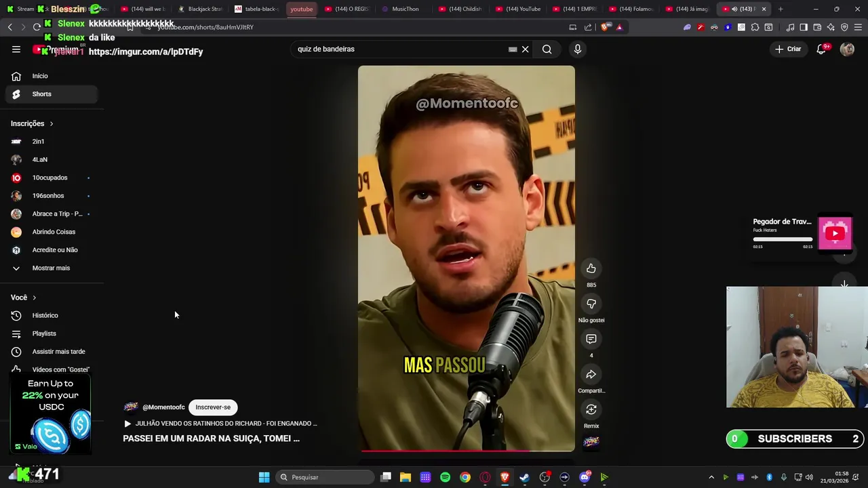
Task: Select Shorts in the sidebar
Action: tap(52, 94)
